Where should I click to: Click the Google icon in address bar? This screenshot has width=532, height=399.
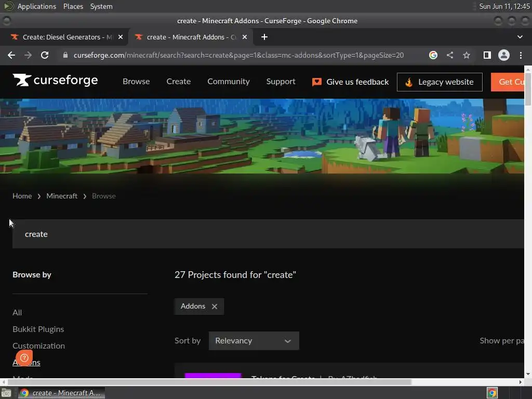click(x=433, y=55)
